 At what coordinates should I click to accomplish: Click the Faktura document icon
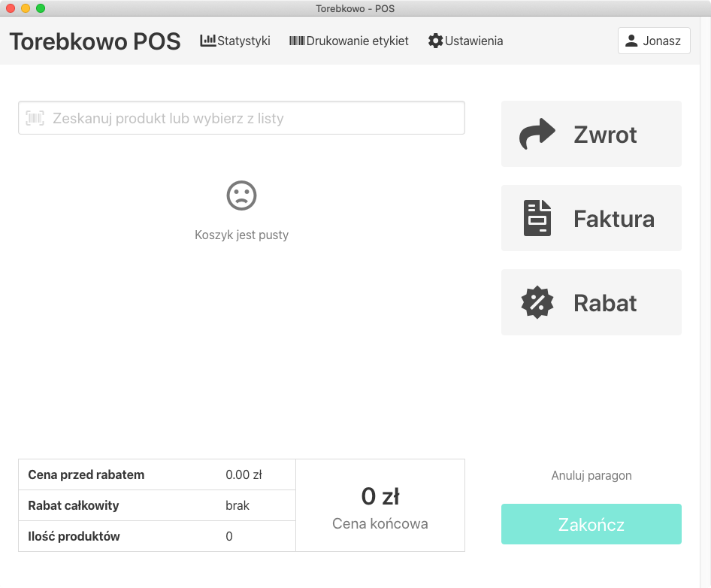click(537, 219)
